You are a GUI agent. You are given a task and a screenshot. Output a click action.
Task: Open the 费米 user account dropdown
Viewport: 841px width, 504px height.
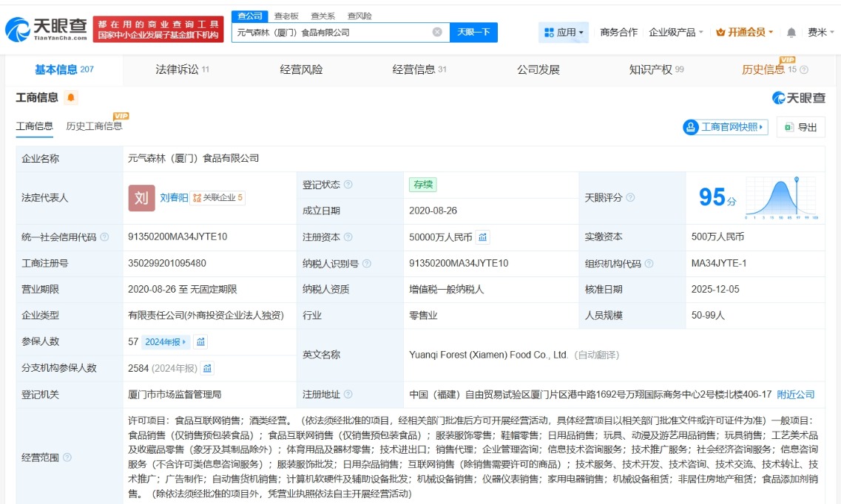tap(820, 33)
